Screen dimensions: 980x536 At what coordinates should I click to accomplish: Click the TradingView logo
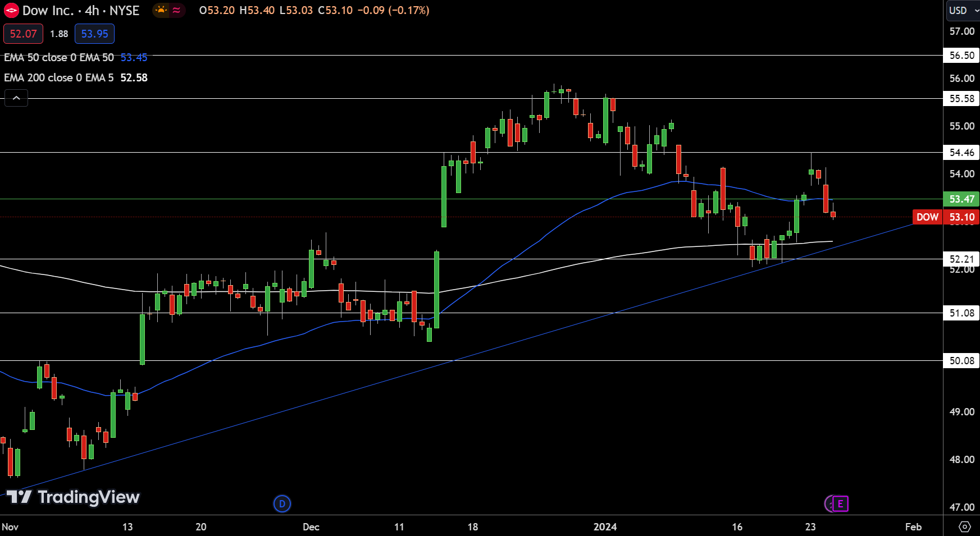pos(73,497)
